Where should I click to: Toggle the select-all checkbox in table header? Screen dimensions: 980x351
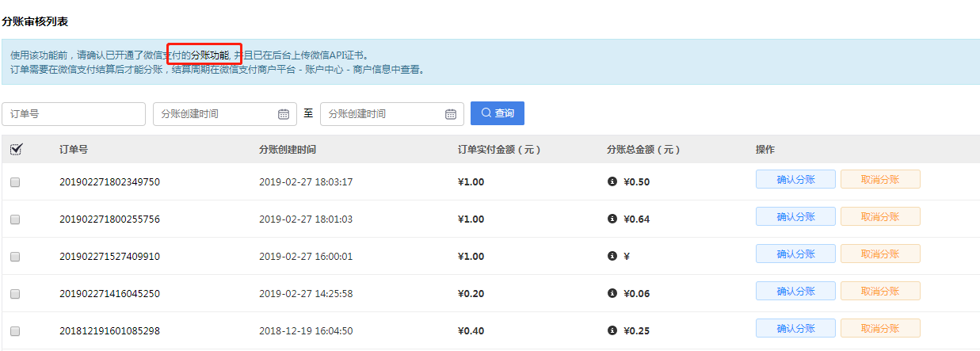[15, 149]
